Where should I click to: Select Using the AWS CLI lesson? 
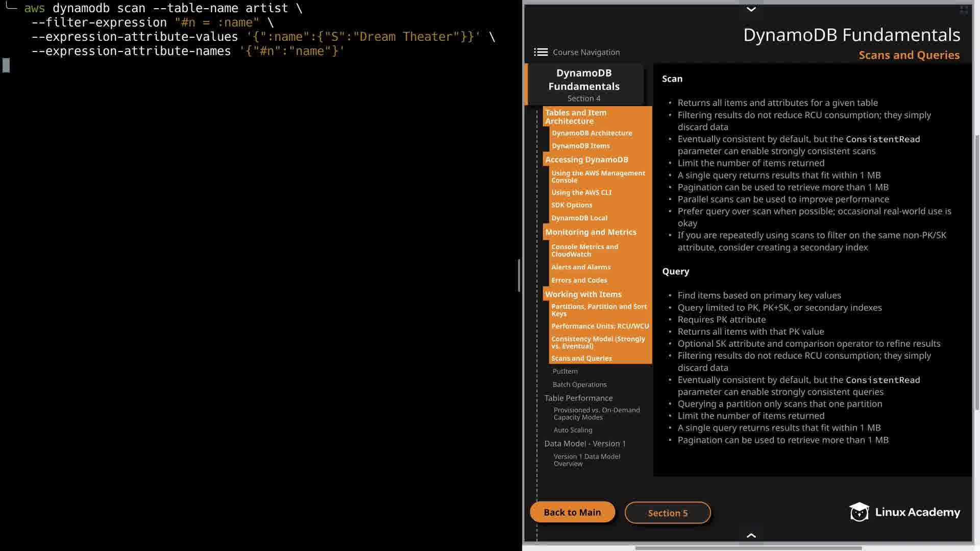point(581,192)
